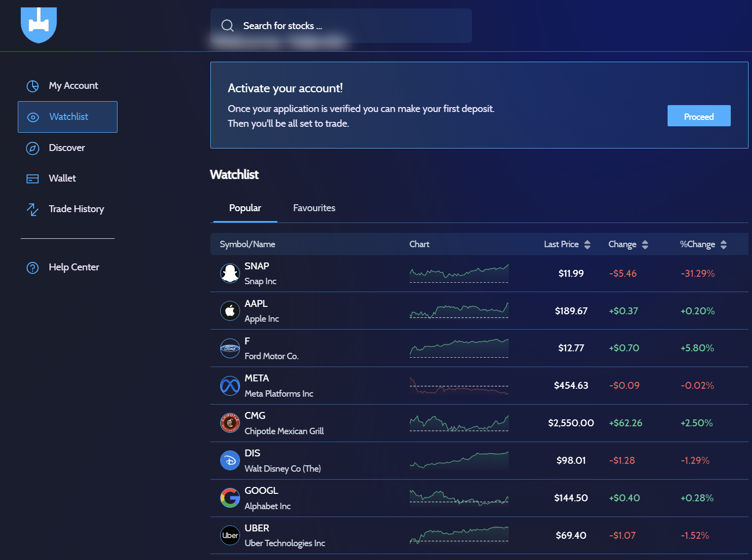The width and height of the screenshot is (752, 560).
Task: Open Ford mini price chart
Action: pos(459,348)
